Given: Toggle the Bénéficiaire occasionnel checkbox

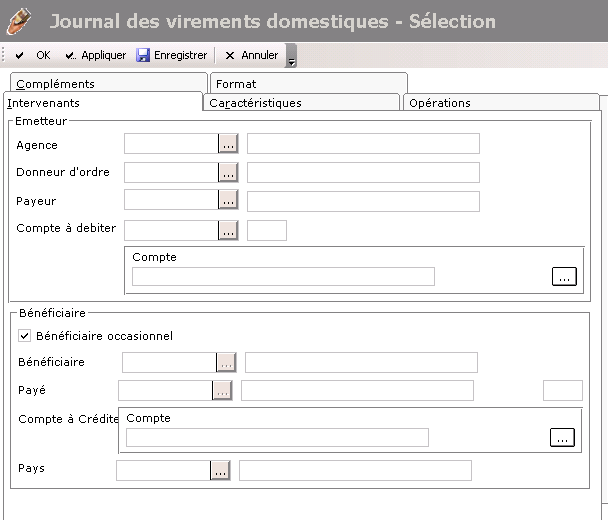Looking at the screenshot, I should (25, 336).
